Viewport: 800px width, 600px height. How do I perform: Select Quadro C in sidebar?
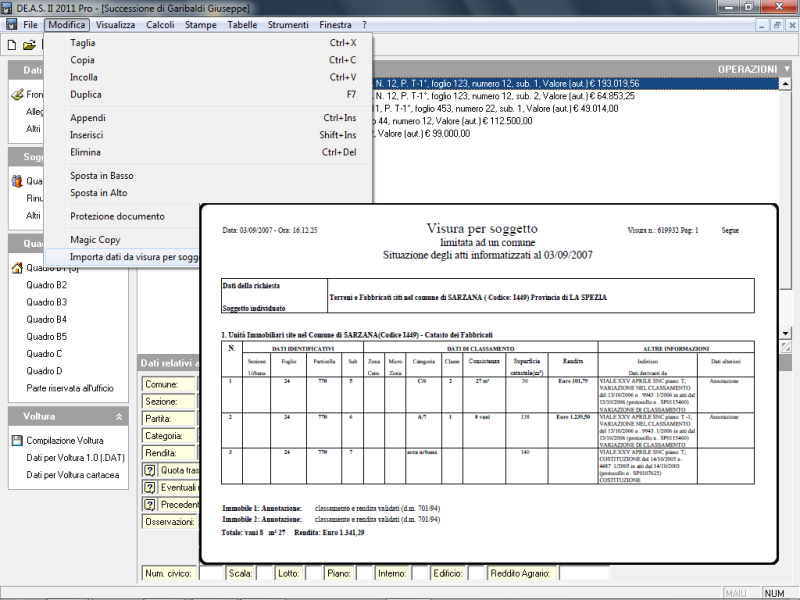(x=44, y=354)
